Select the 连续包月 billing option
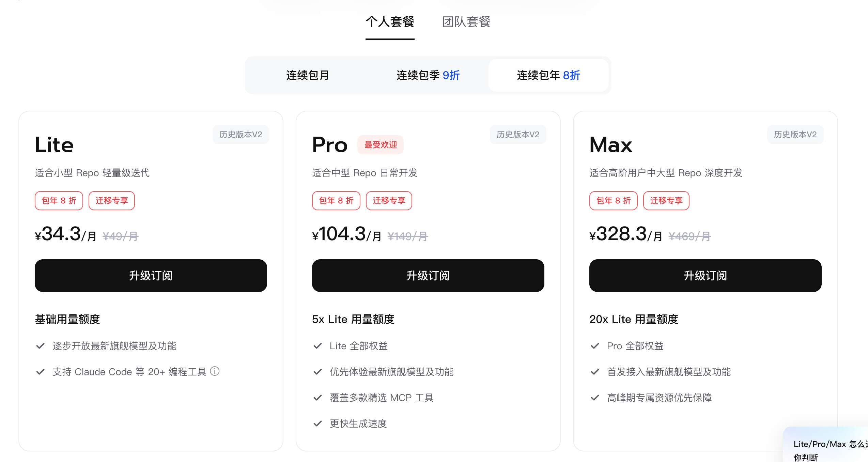The image size is (868, 462). click(x=308, y=75)
